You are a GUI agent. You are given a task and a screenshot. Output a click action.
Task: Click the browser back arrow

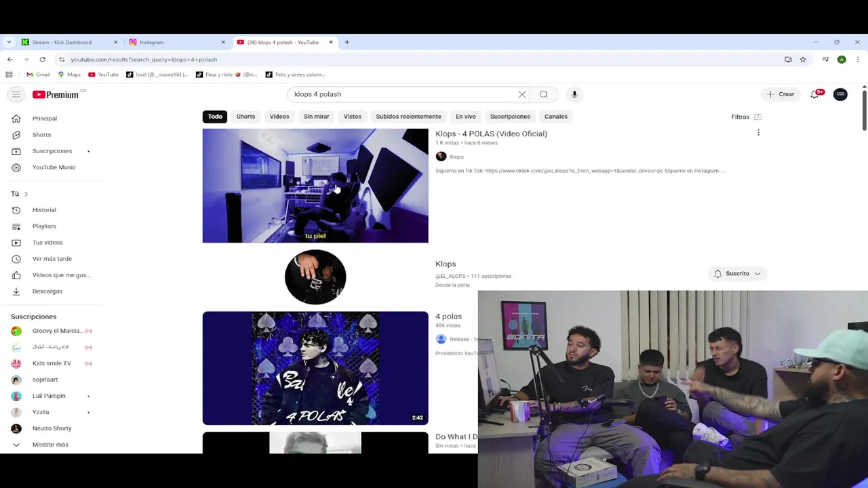click(x=9, y=60)
